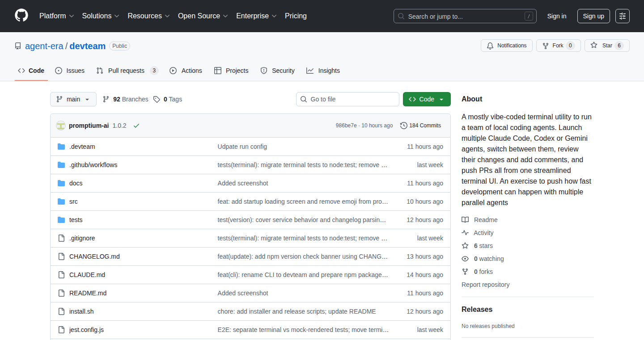Open the Pricing page
Viewport: 644px width, 340px height.
click(x=296, y=16)
